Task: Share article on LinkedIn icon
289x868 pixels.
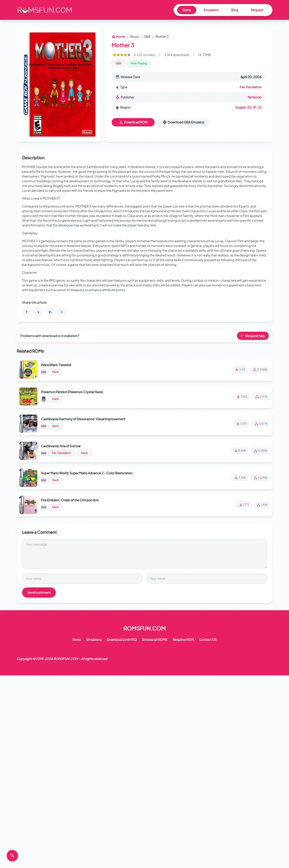Action: coord(50,312)
